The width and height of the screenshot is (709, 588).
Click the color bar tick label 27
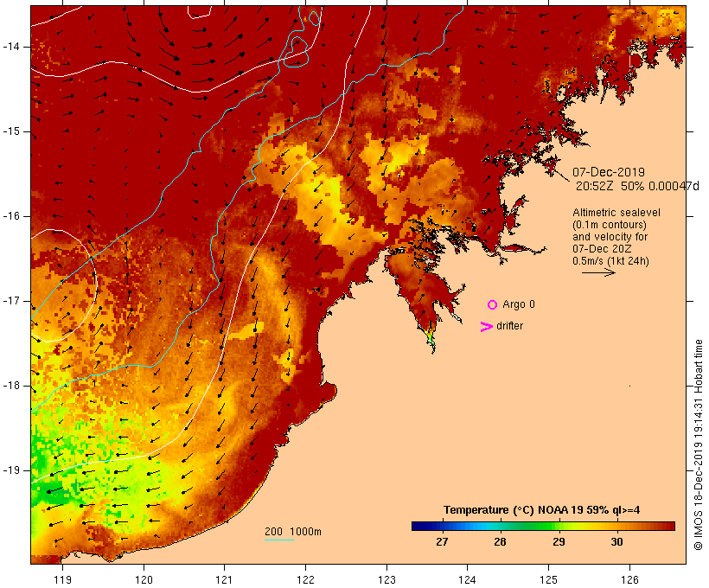pos(442,542)
